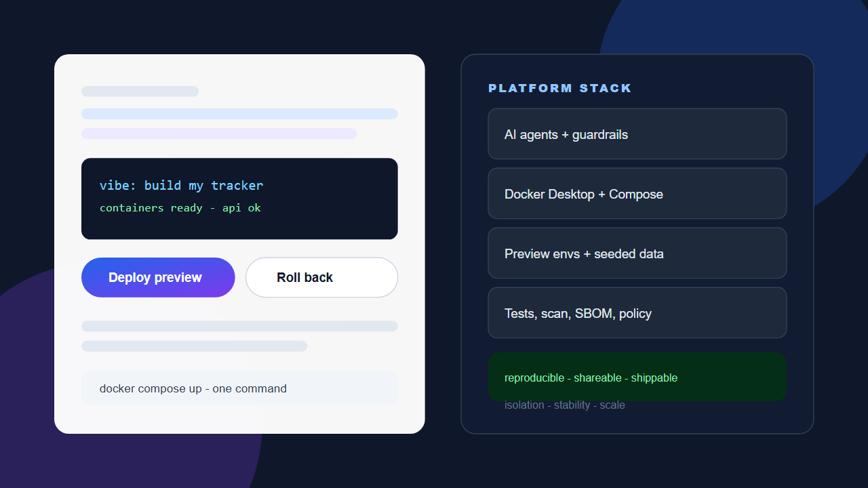The height and width of the screenshot is (488, 868).
Task: Select the Tests, scan, SBOM, policy card
Action: 637,313
